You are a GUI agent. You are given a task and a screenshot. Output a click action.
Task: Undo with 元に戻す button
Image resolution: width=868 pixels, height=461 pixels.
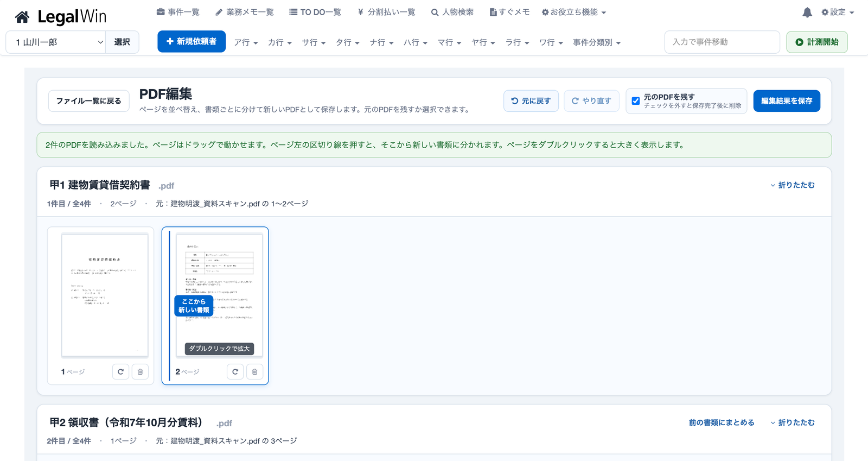coord(531,101)
